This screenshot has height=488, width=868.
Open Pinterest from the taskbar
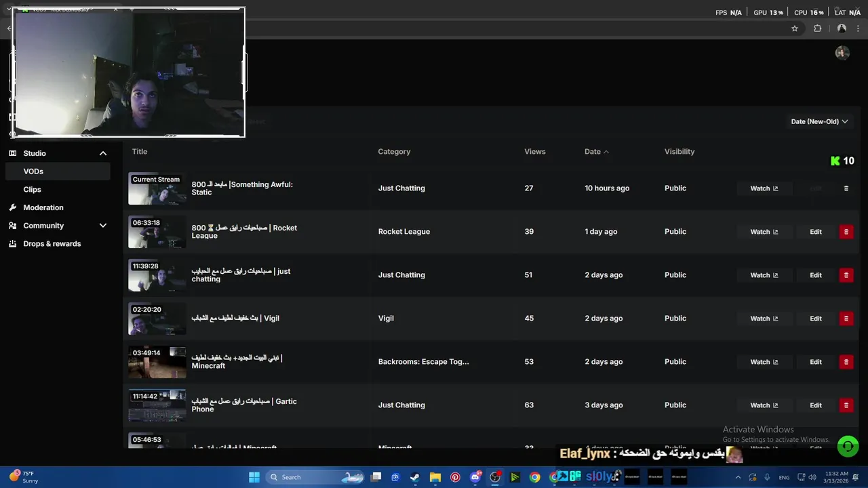455,477
